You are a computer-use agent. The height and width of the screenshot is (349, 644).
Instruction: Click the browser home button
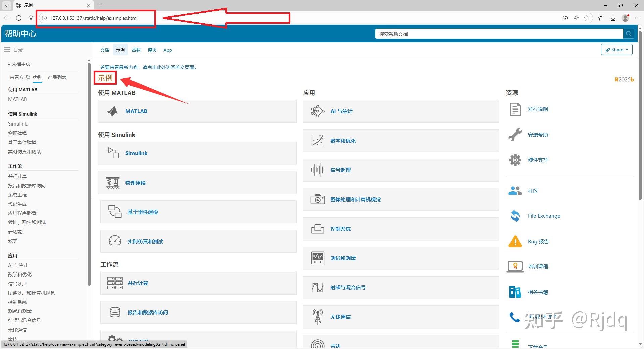(31, 18)
